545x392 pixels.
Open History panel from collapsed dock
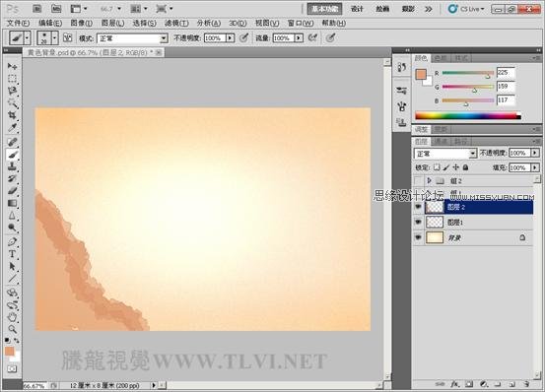coord(402,67)
